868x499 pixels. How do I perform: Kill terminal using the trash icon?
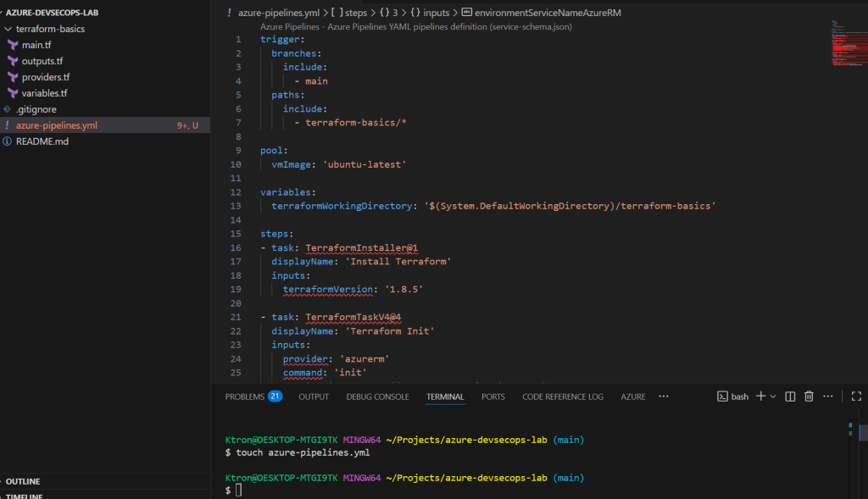[x=809, y=396]
